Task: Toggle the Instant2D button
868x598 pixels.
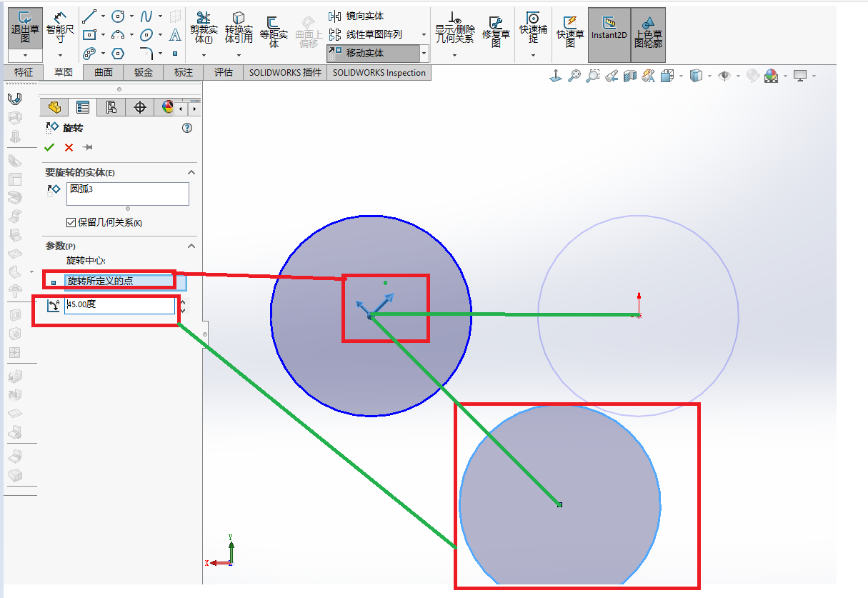Action: [x=609, y=35]
